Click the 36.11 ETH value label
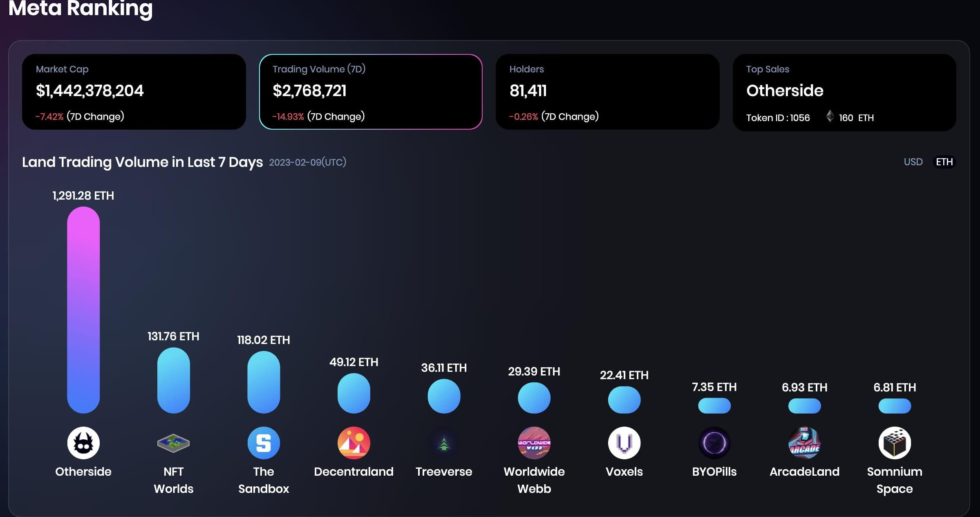Image resolution: width=980 pixels, height=517 pixels. click(444, 368)
